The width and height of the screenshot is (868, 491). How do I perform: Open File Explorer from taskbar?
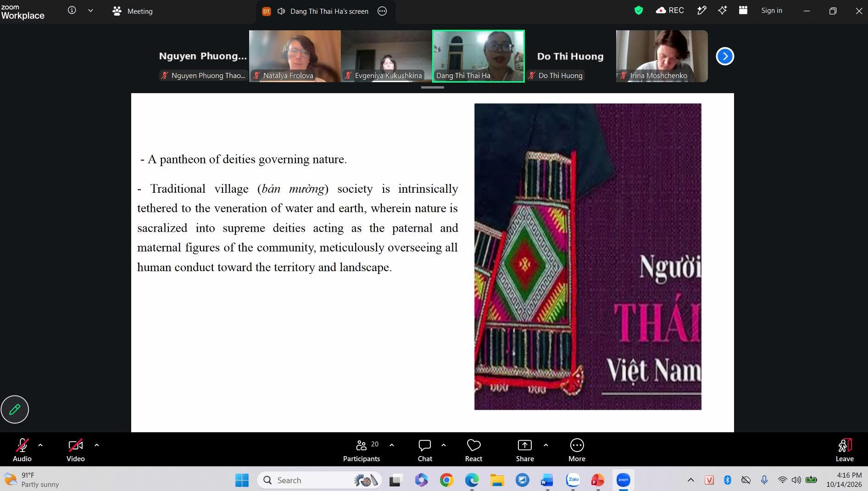point(497,480)
